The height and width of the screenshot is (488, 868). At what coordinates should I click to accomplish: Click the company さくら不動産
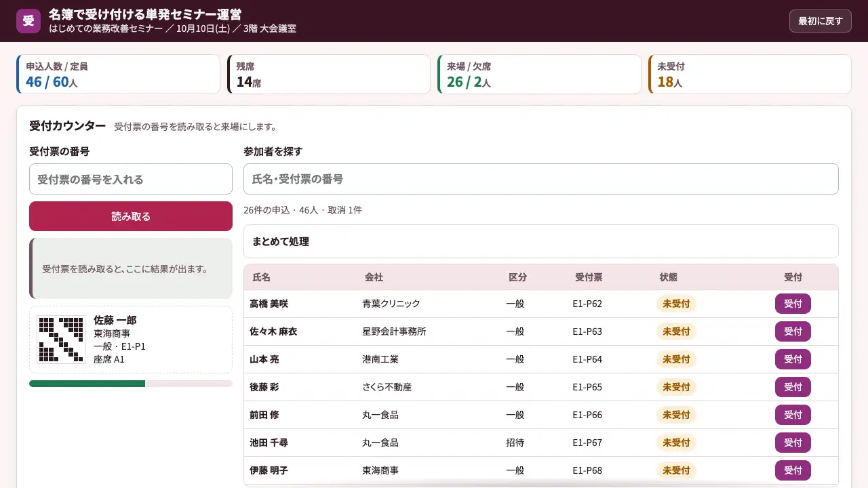(387, 387)
